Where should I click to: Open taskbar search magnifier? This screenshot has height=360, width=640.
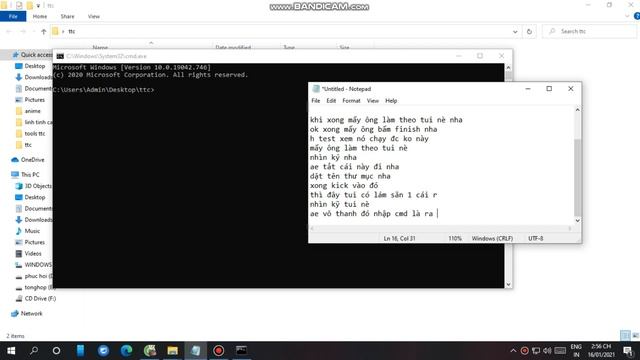(34, 351)
